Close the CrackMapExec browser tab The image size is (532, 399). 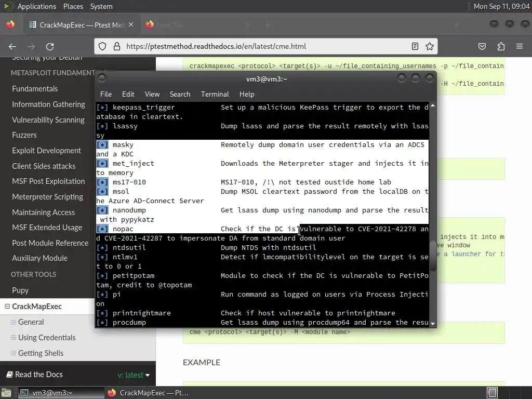pos(131,25)
